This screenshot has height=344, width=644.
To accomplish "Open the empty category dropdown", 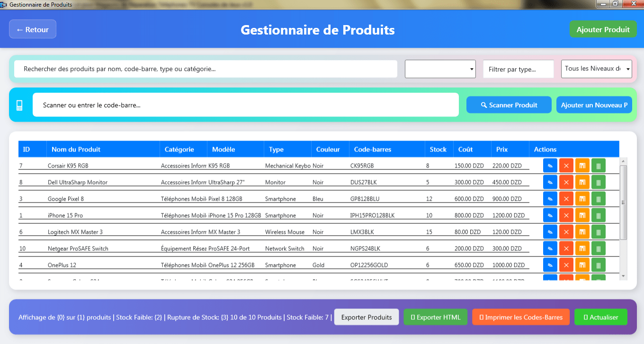I will pos(440,69).
